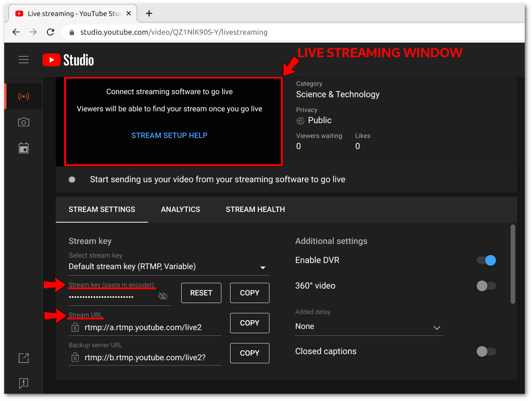Open the Webcam camera icon in sidebar
The image size is (532, 401).
click(24, 122)
